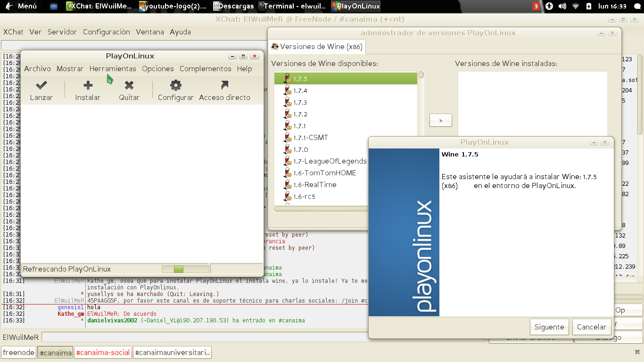Screen dimensions: 644x362
Task: Click the Siguiente button
Action: (549, 327)
